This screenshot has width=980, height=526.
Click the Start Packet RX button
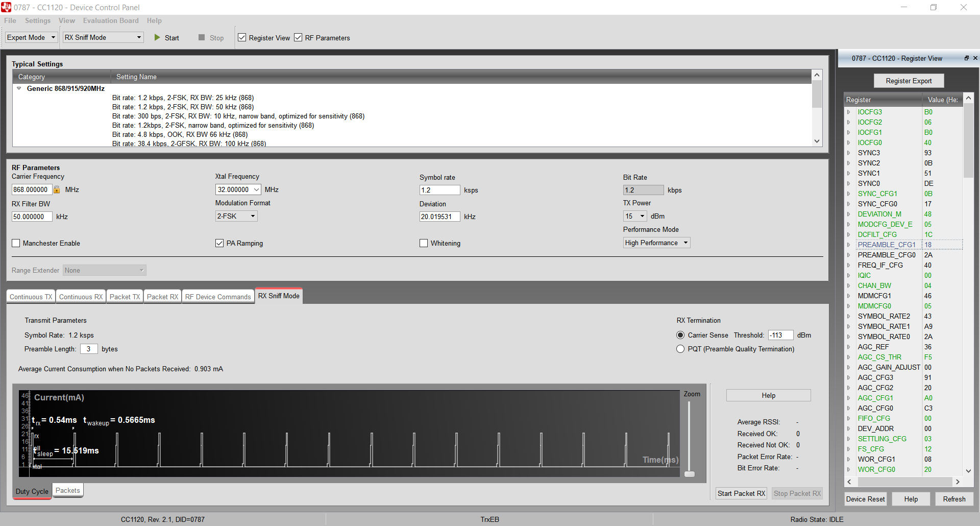741,493
